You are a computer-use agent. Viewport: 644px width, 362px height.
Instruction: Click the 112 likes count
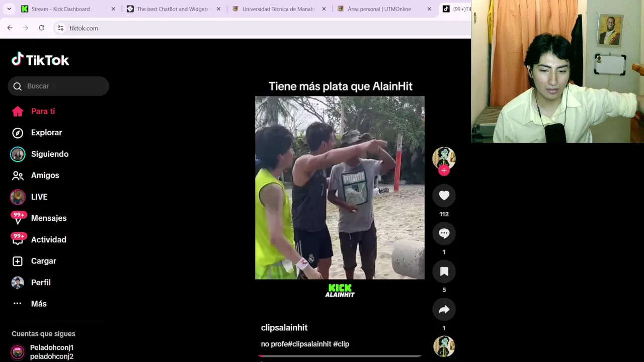tap(444, 214)
